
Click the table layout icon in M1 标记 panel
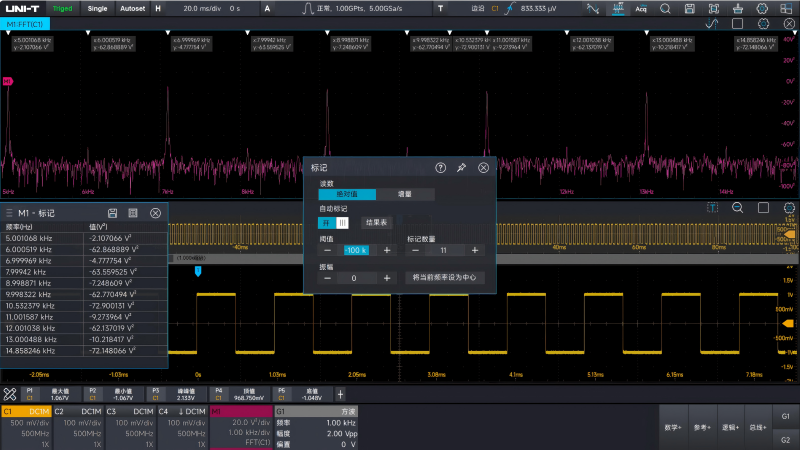133,213
